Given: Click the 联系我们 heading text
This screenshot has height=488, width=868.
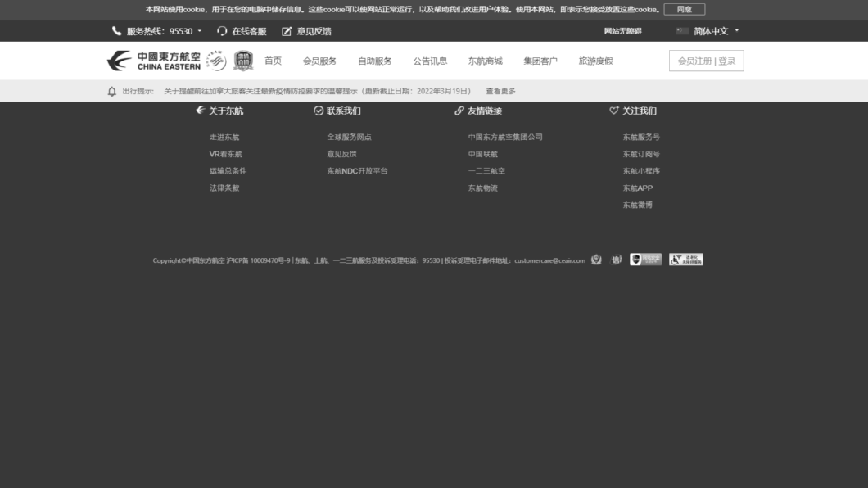Looking at the screenshot, I should 344,111.
